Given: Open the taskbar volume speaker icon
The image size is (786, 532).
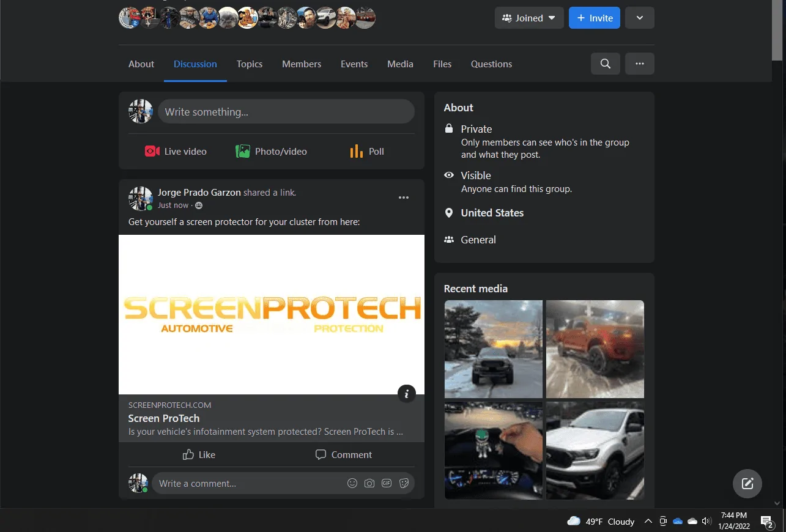Looking at the screenshot, I should [706, 521].
